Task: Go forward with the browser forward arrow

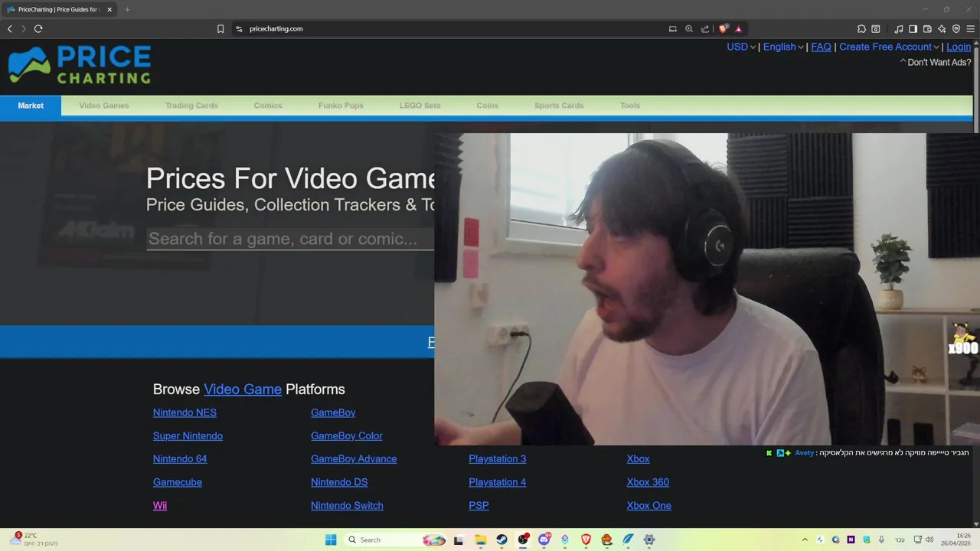Action: coord(24,29)
